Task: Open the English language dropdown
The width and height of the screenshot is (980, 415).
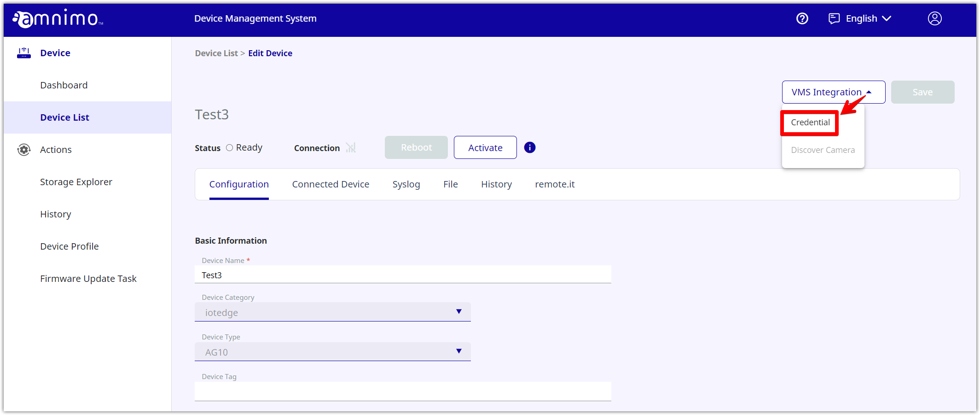Action: point(868,18)
